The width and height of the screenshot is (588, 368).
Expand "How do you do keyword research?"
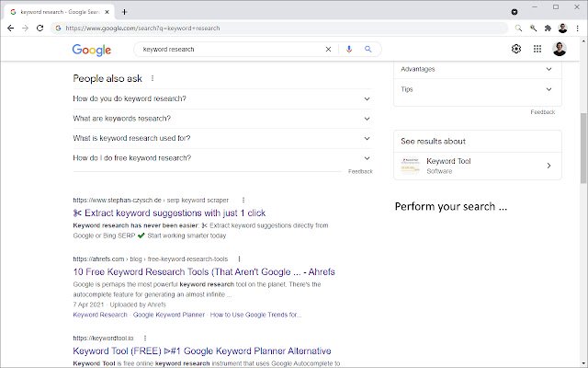point(222,98)
